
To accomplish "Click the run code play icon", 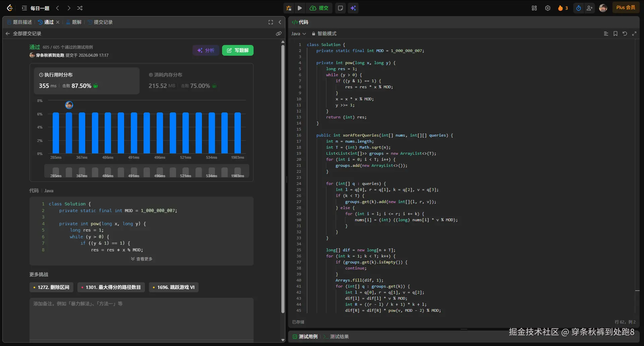I will point(300,8).
